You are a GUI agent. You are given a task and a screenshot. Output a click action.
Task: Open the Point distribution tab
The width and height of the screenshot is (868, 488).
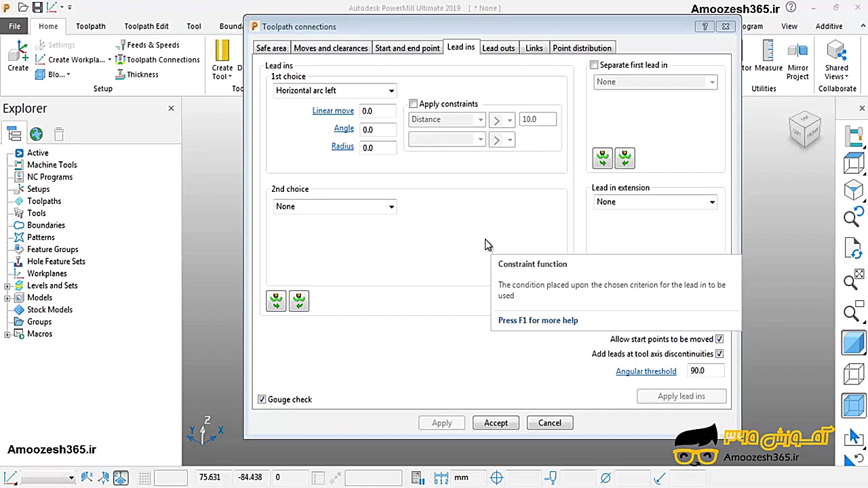coord(582,48)
